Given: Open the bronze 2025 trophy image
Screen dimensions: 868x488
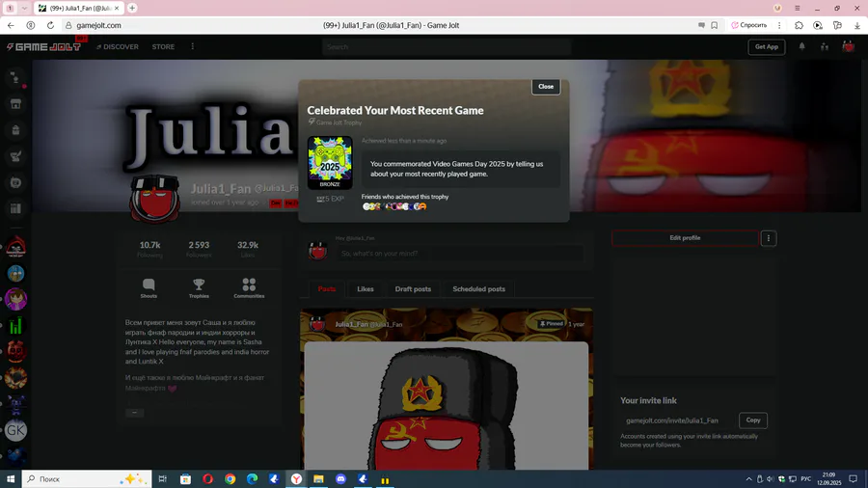Looking at the screenshot, I should [x=330, y=163].
